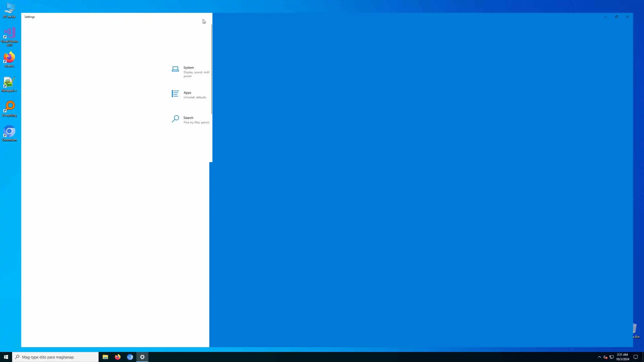Open the Windows Start menu
The height and width of the screenshot is (362, 644).
(6, 357)
